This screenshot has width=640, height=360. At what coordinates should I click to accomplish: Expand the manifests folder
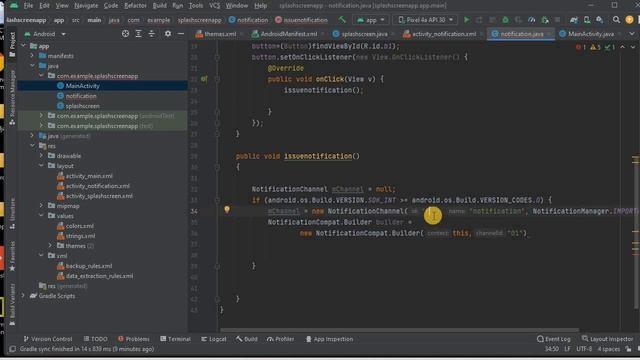coord(32,56)
